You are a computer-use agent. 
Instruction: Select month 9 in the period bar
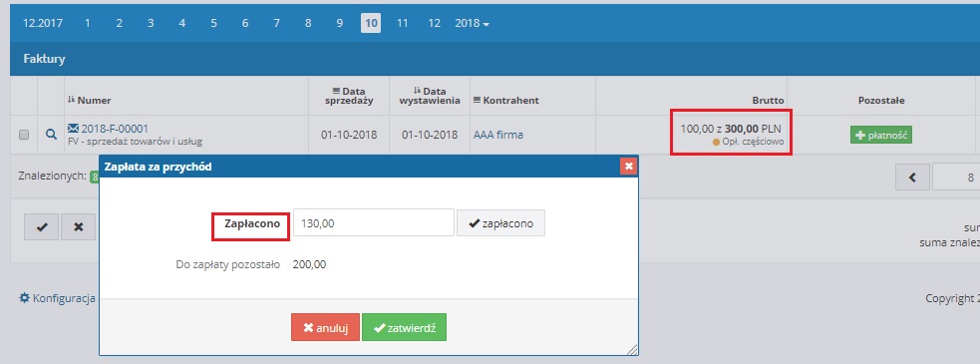[339, 23]
